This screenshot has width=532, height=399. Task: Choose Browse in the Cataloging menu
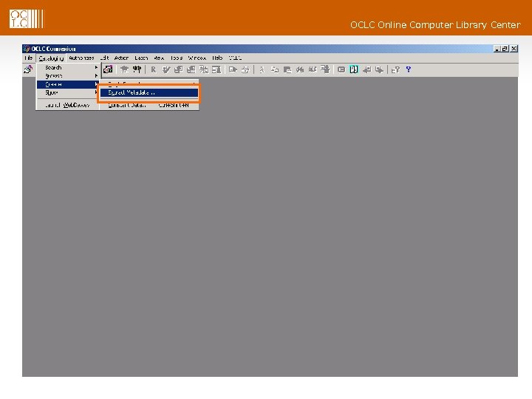tap(68, 75)
